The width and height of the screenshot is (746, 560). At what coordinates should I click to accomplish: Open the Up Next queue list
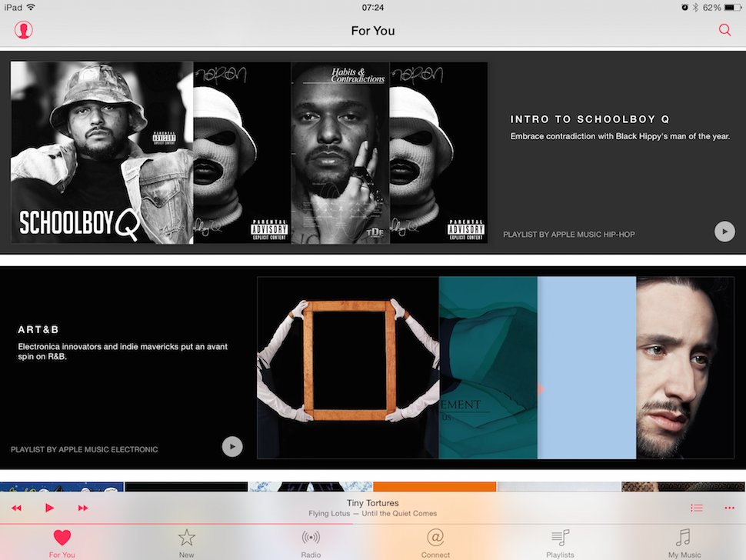click(697, 508)
